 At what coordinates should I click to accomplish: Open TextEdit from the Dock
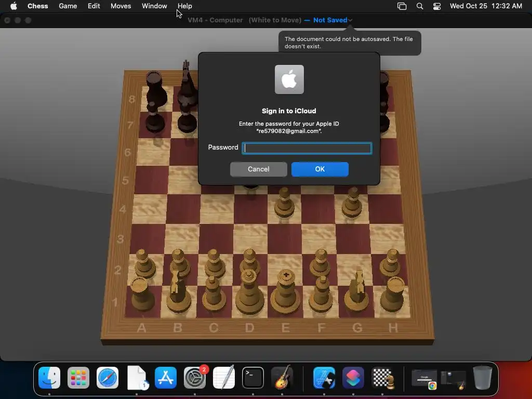tap(224, 378)
